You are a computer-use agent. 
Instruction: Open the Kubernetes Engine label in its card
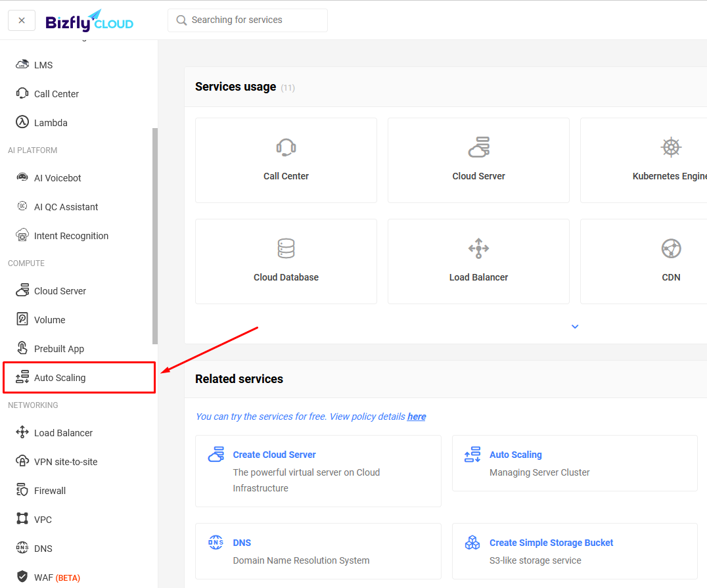pos(670,176)
